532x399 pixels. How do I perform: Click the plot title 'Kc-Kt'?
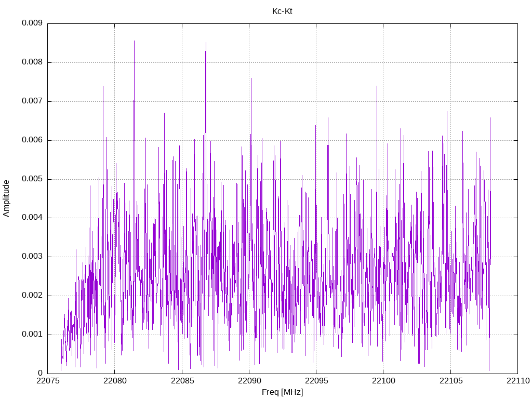[282, 11]
